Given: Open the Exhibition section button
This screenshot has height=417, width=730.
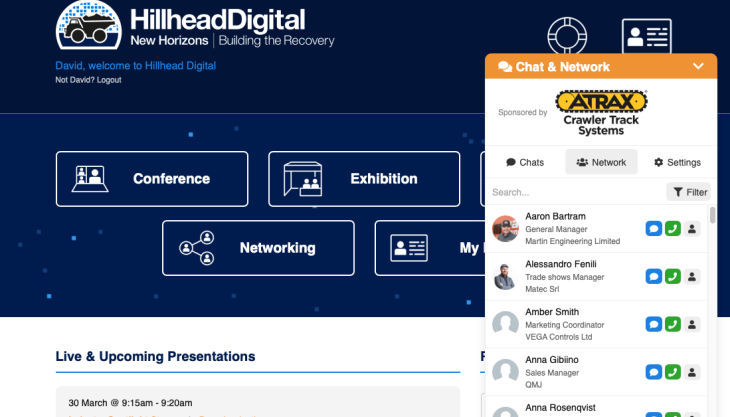Looking at the screenshot, I should click(x=364, y=179).
